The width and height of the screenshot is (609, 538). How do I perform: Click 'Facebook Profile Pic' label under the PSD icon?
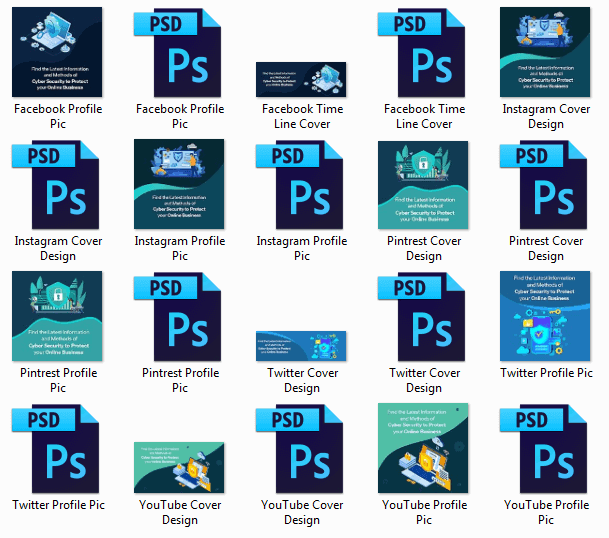click(x=180, y=116)
